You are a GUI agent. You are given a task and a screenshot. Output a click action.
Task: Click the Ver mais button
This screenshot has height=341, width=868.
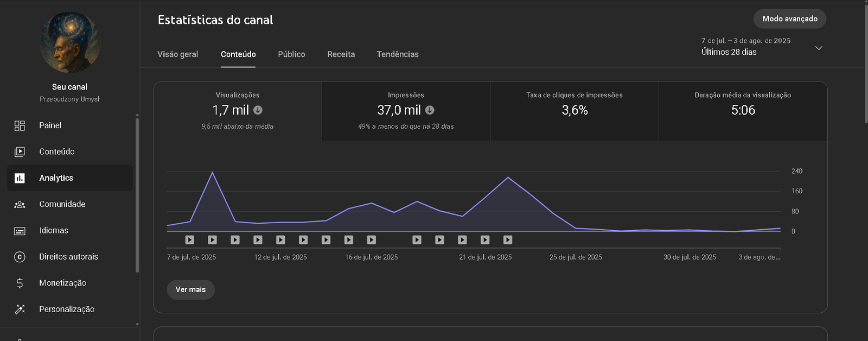[191, 289]
